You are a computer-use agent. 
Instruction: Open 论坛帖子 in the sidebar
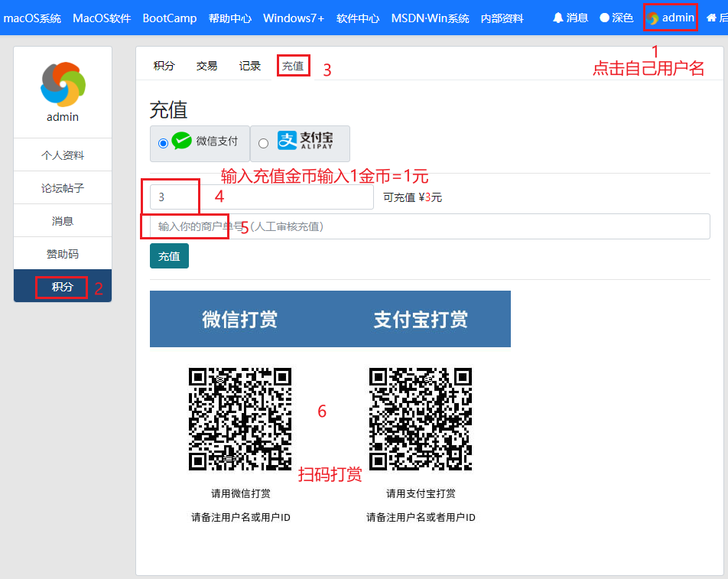click(x=63, y=188)
